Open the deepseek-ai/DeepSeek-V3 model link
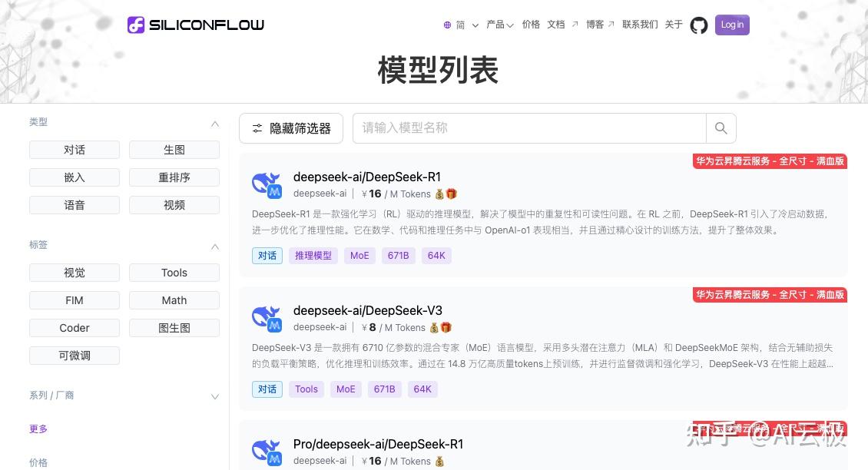 (x=367, y=310)
